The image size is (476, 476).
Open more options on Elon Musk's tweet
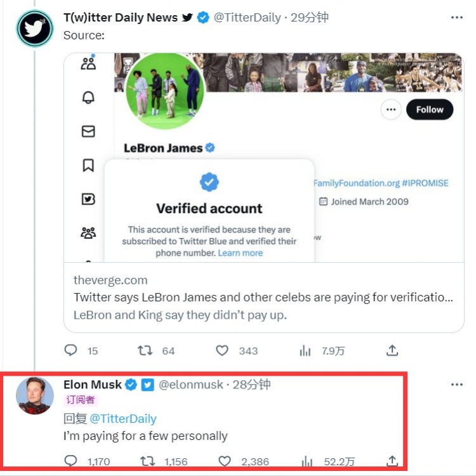(x=457, y=385)
